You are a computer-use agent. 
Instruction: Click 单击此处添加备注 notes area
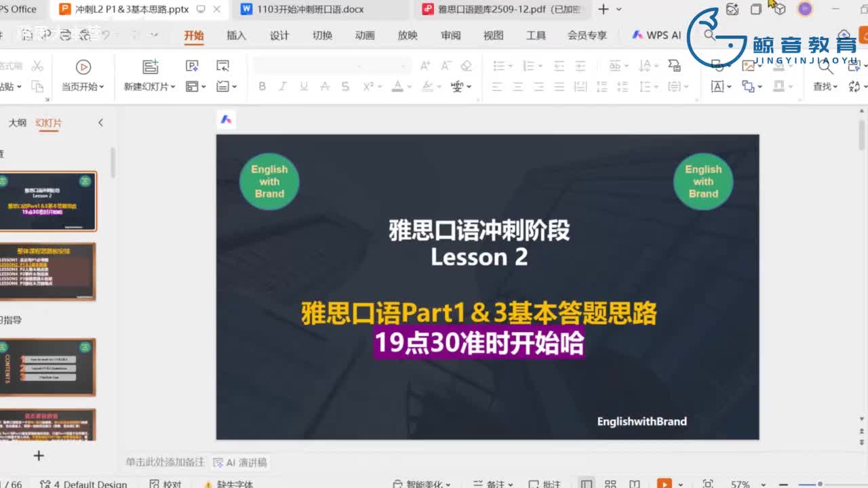165,462
